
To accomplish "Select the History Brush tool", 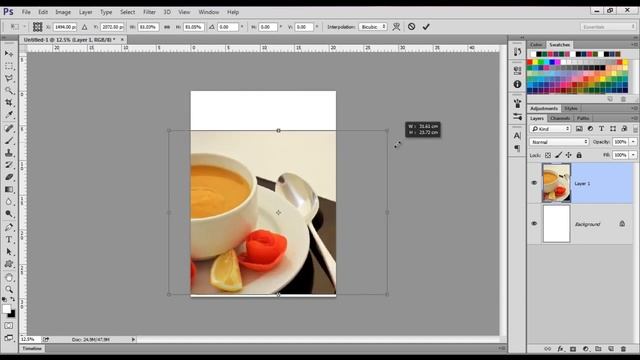I will click(x=9, y=165).
